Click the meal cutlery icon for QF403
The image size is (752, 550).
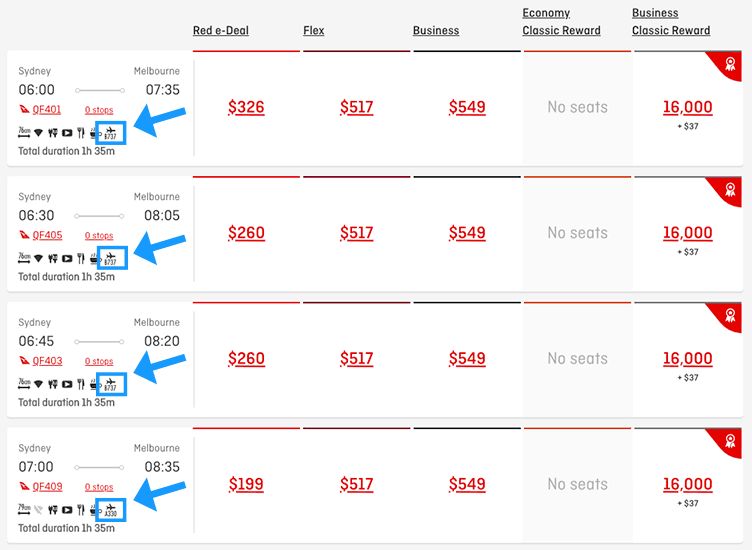click(x=81, y=383)
